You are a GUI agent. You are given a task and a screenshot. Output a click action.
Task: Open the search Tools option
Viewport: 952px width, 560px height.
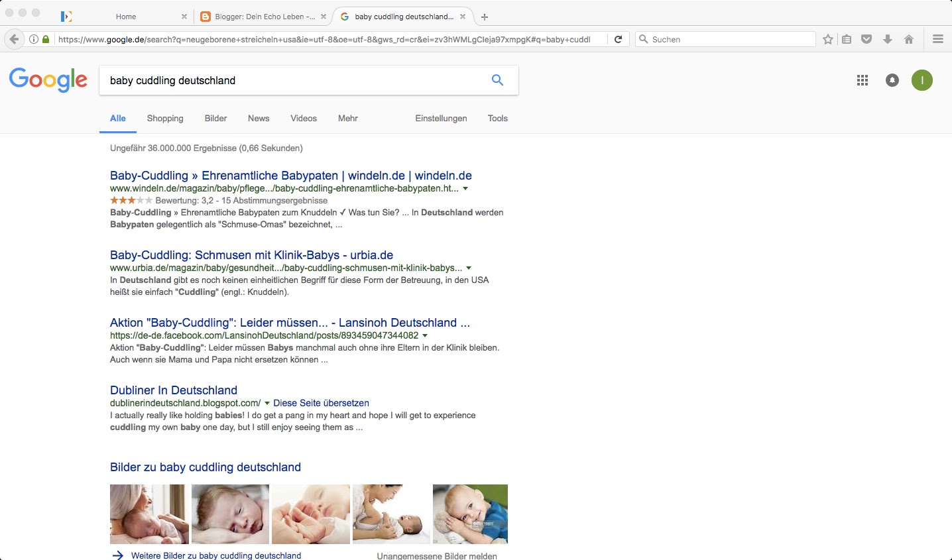(498, 118)
